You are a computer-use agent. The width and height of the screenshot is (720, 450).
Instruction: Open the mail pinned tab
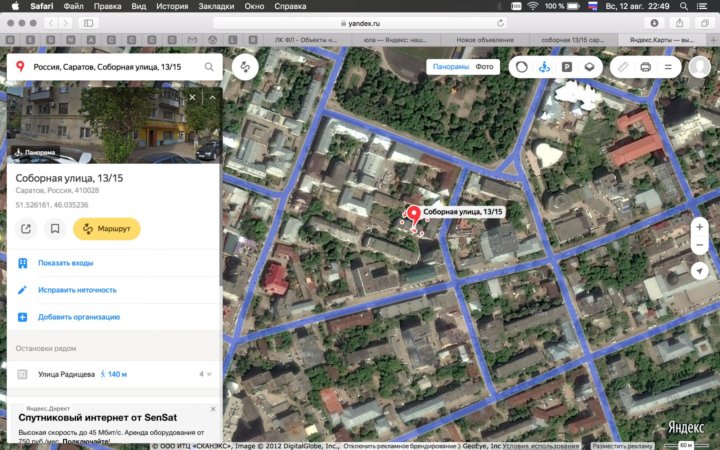click(192, 40)
